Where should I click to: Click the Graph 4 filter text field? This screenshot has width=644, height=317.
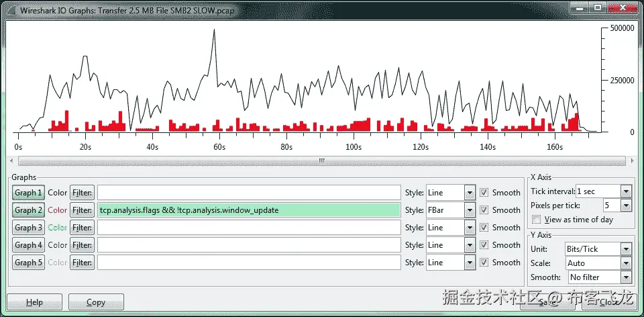tap(249, 245)
